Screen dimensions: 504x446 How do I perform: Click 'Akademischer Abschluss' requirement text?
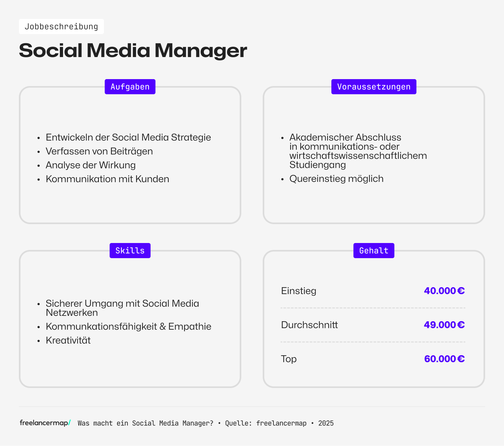coord(345,137)
